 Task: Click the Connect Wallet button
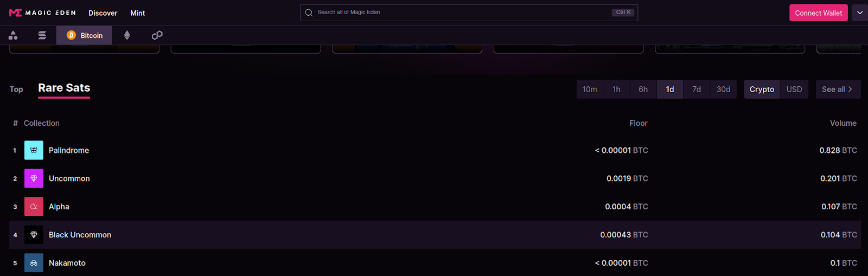818,12
